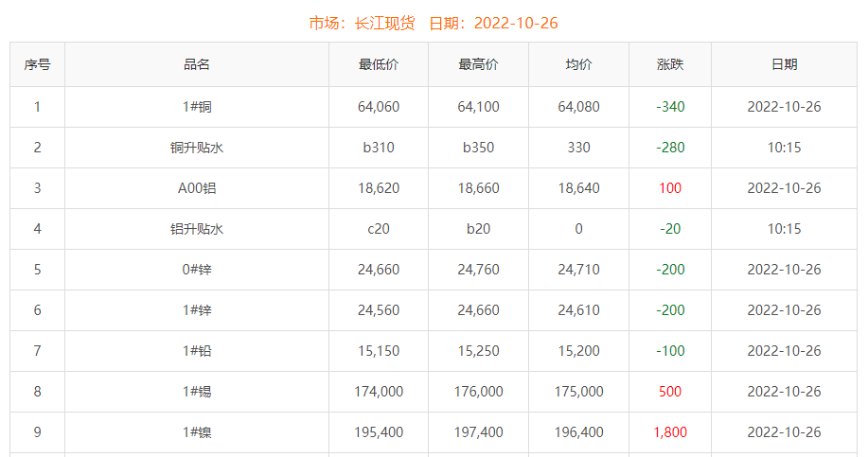Click the 涨跌 column header
This screenshot has height=457, width=868.
click(670, 64)
